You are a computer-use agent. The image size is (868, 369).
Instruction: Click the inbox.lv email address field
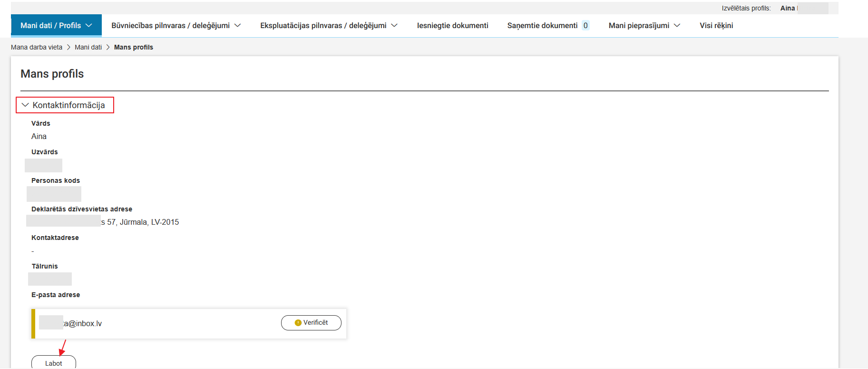[71, 323]
